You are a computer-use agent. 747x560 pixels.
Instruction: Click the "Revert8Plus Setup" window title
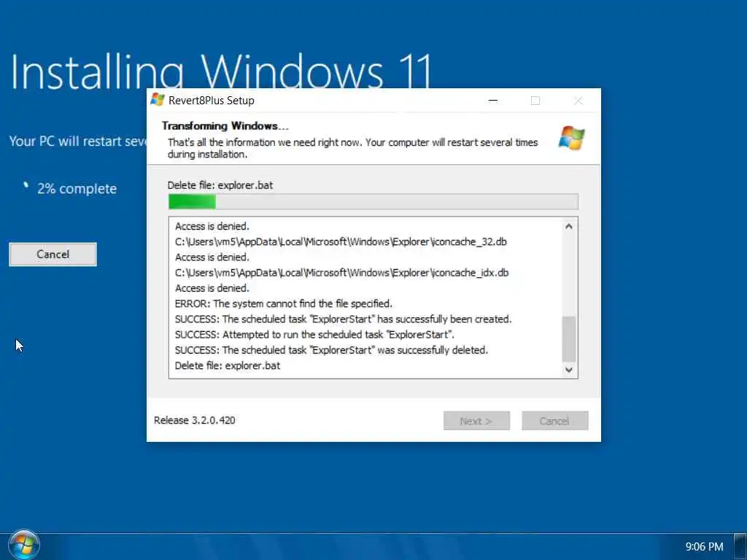click(212, 101)
